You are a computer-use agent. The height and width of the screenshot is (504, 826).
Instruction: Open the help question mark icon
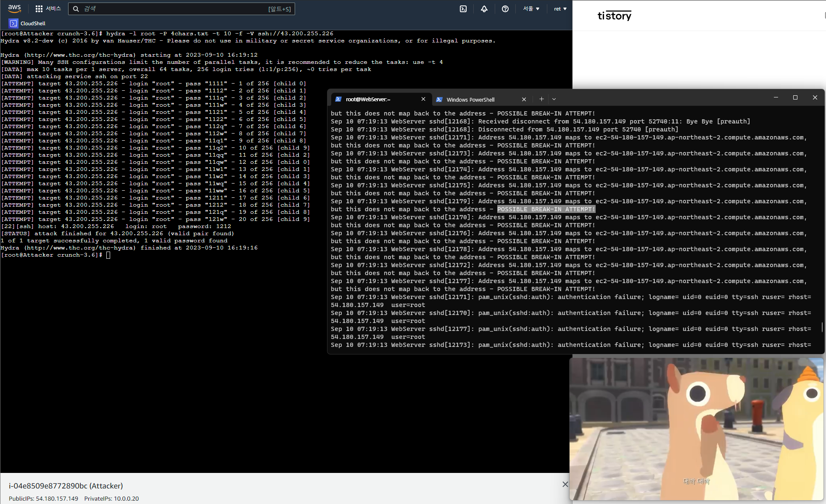pos(505,9)
